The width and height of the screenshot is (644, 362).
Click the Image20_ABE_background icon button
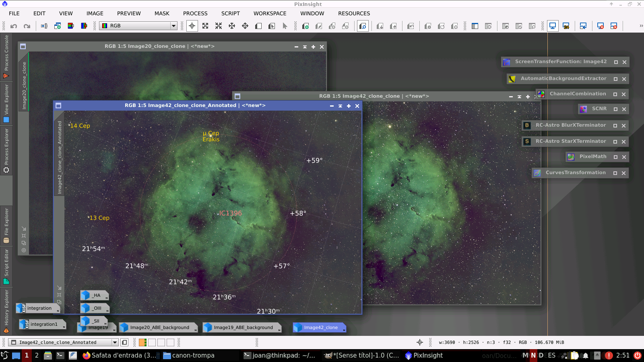[159, 328]
